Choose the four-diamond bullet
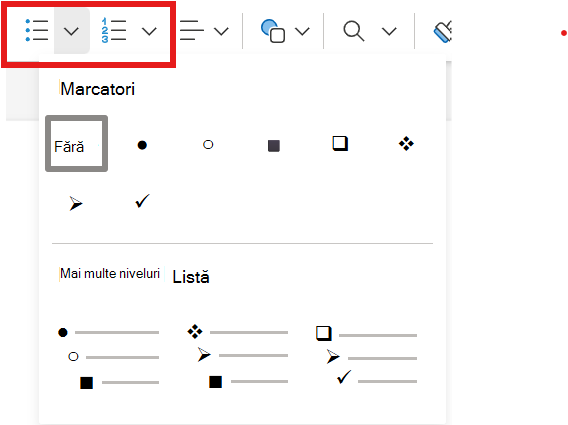The height and width of the screenshot is (425, 568). pyautogui.click(x=406, y=143)
